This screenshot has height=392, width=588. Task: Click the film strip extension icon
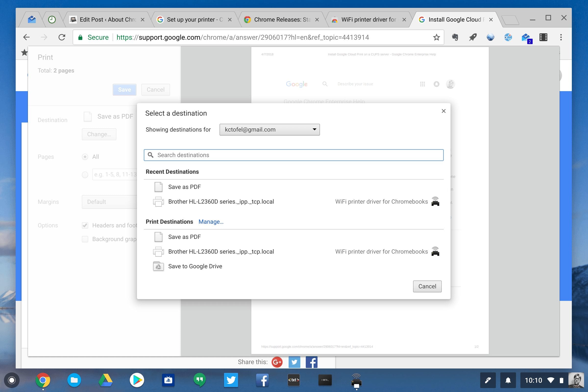543,37
